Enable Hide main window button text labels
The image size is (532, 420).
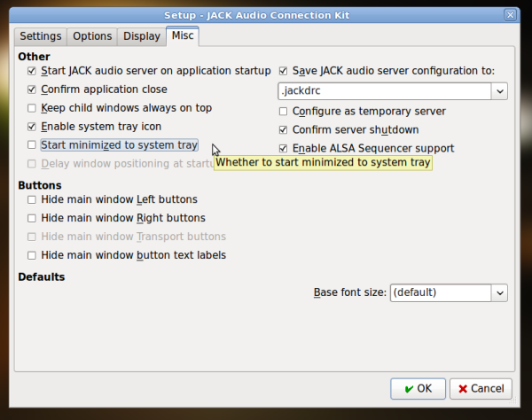point(32,255)
